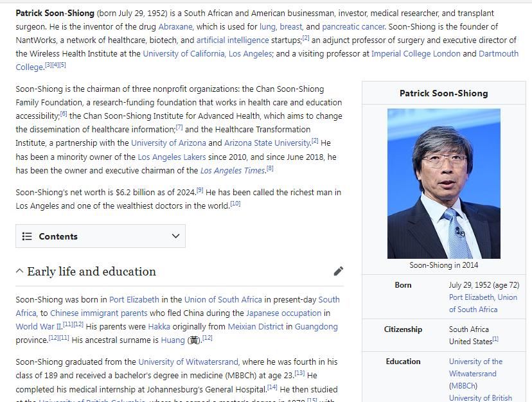Open Union of South Africa link in paragraph

point(223,299)
